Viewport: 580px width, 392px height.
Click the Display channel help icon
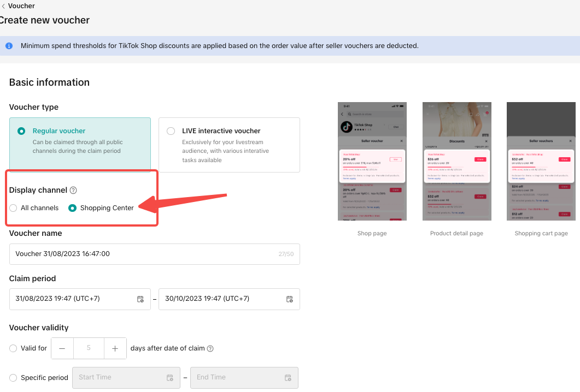73,191
